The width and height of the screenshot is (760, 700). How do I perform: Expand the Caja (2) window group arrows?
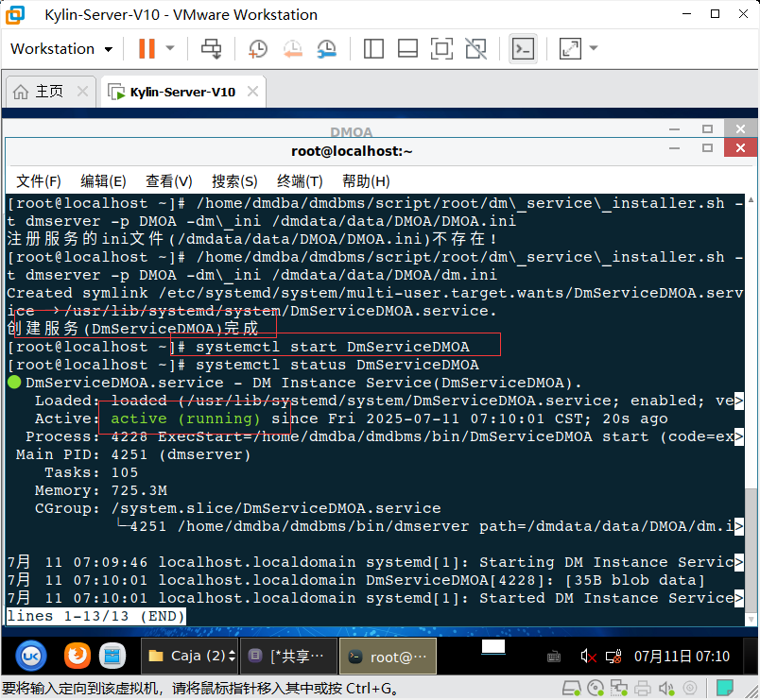233,656
